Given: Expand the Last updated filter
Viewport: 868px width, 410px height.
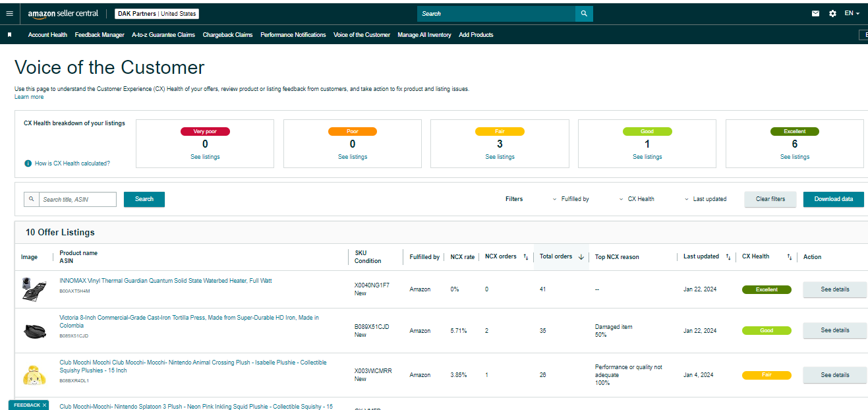Looking at the screenshot, I should coord(705,199).
